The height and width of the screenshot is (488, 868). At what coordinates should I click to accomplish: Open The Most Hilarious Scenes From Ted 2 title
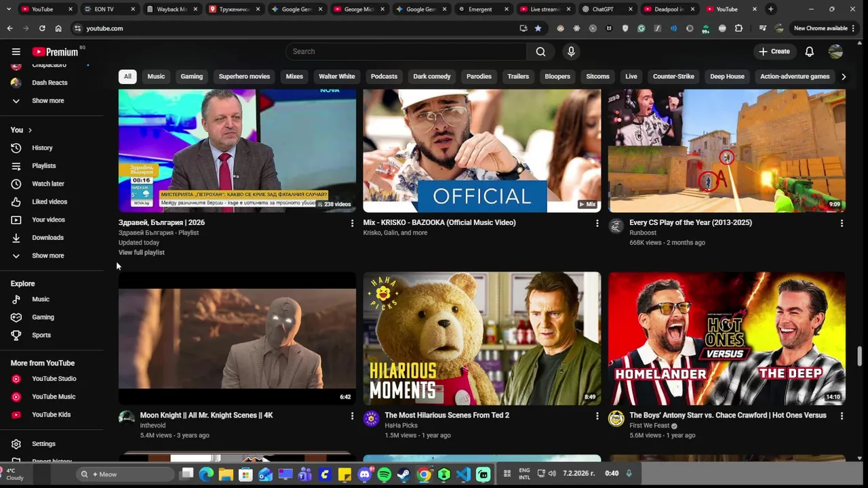(x=447, y=415)
